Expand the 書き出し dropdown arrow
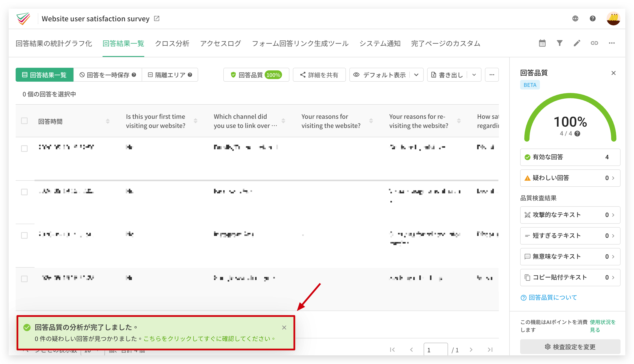Viewport: 634px width, 364px height. [x=474, y=75]
